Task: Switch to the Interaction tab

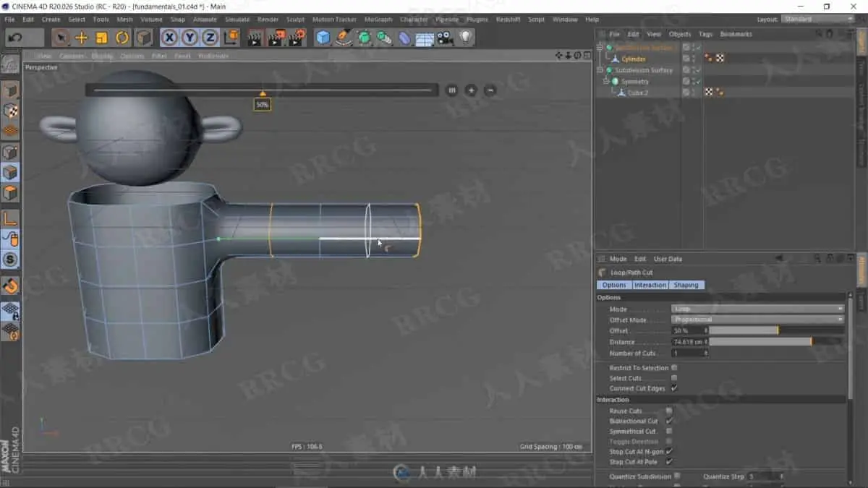Action: pos(650,285)
